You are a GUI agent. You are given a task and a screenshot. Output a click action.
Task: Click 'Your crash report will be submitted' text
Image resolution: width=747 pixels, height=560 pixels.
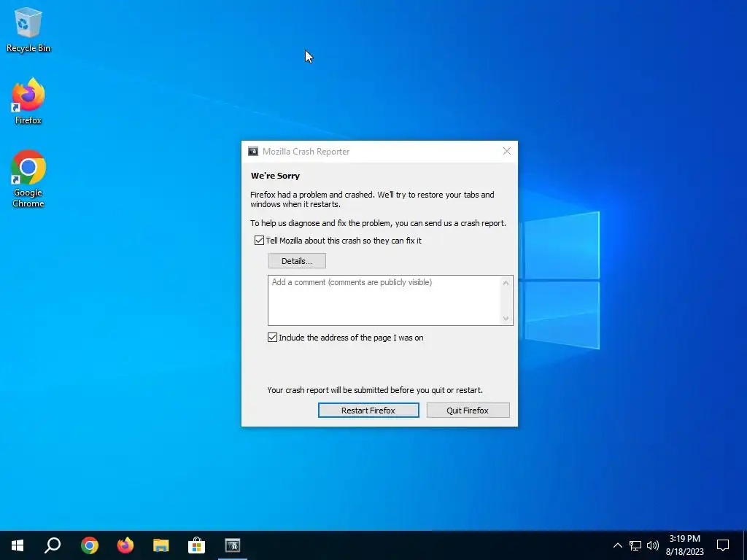coord(375,390)
